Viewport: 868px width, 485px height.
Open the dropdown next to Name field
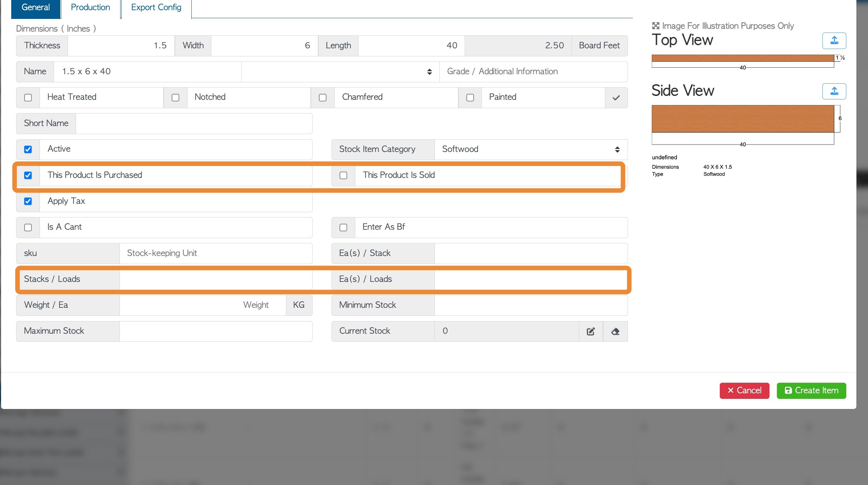340,72
